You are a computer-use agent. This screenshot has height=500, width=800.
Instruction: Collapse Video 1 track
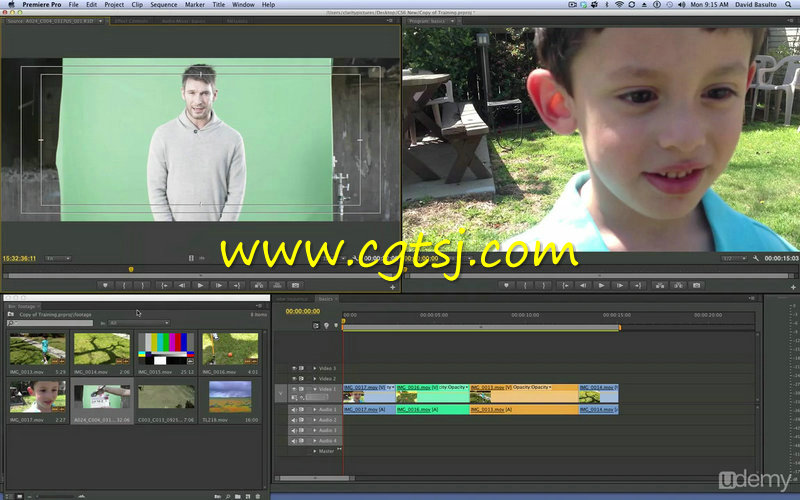pos(315,389)
